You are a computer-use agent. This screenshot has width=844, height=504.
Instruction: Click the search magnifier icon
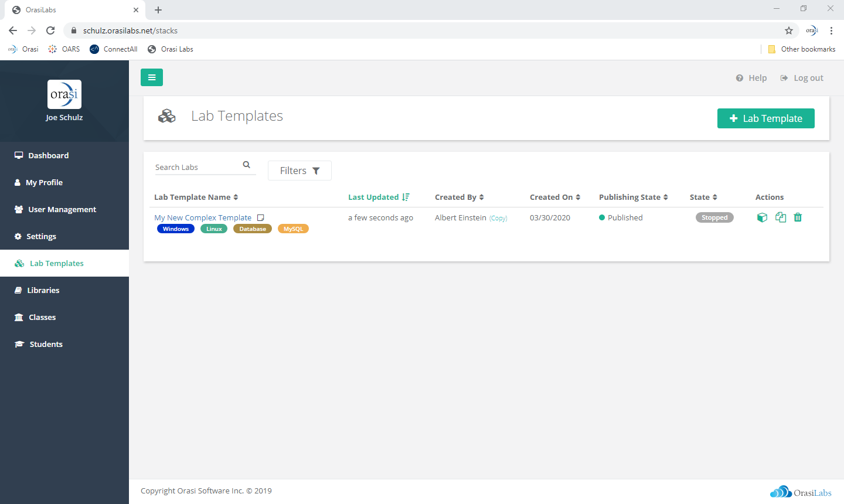pyautogui.click(x=247, y=165)
